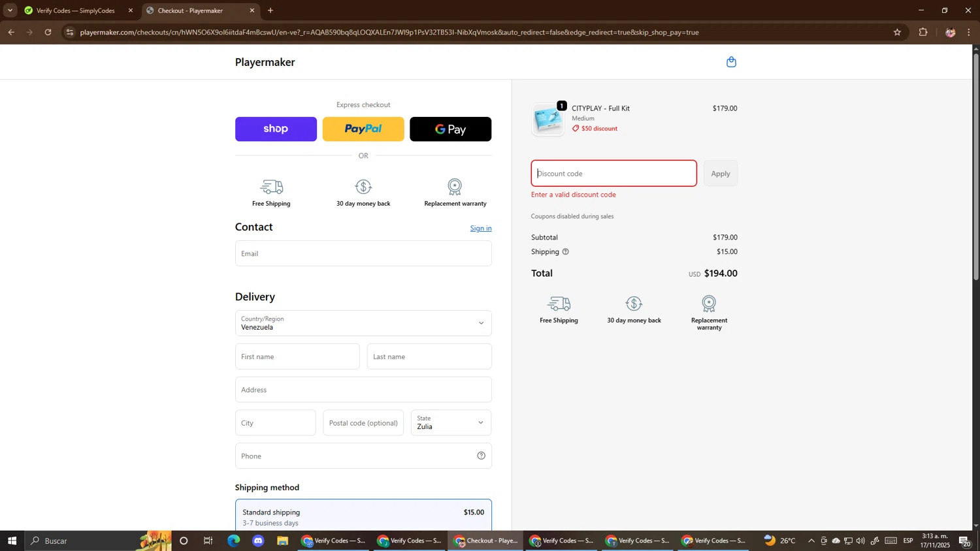This screenshot has width=980, height=551.
Task: Click the CITYPLAY Full Kit product thumbnail
Action: click(x=548, y=119)
